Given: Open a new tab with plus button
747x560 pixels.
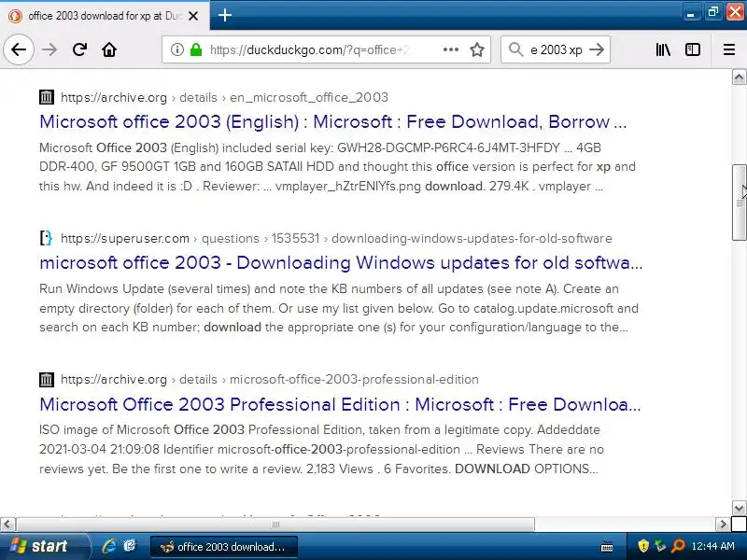Looking at the screenshot, I should [225, 15].
